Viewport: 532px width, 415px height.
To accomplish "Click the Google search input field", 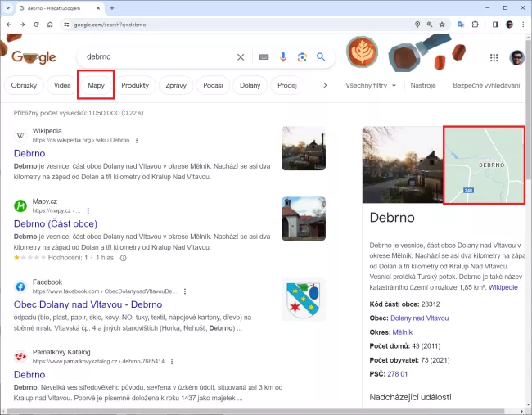I will (160, 57).
